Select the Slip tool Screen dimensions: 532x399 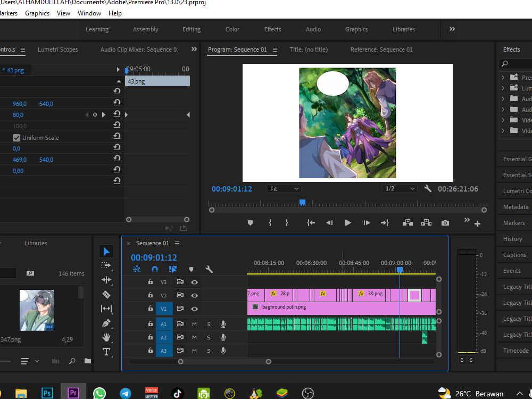click(x=106, y=309)
